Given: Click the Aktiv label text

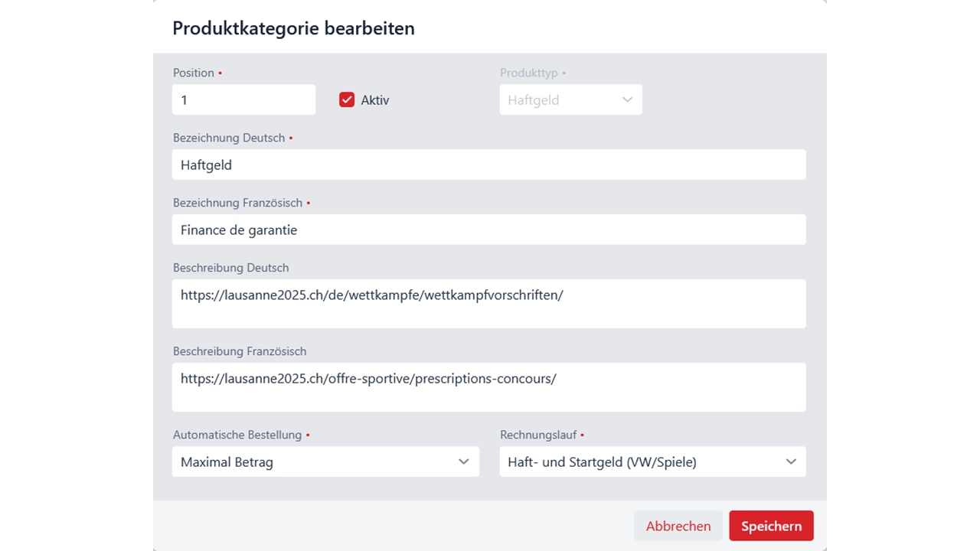Looking at the screenshot, I should tap(375, 100).
